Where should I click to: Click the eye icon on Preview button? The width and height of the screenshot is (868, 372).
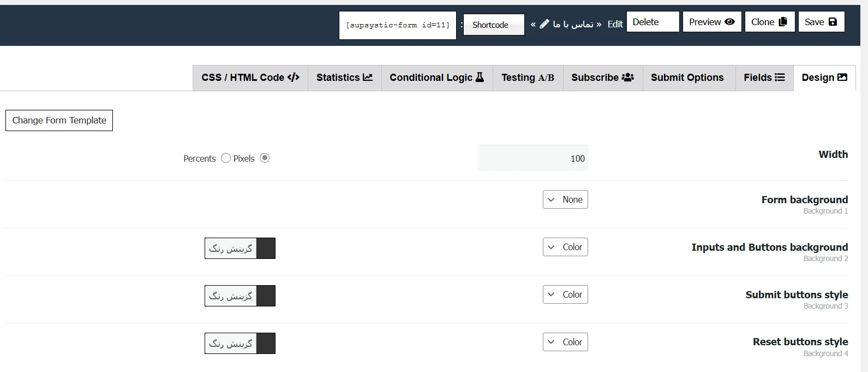(x=729, y=22)
